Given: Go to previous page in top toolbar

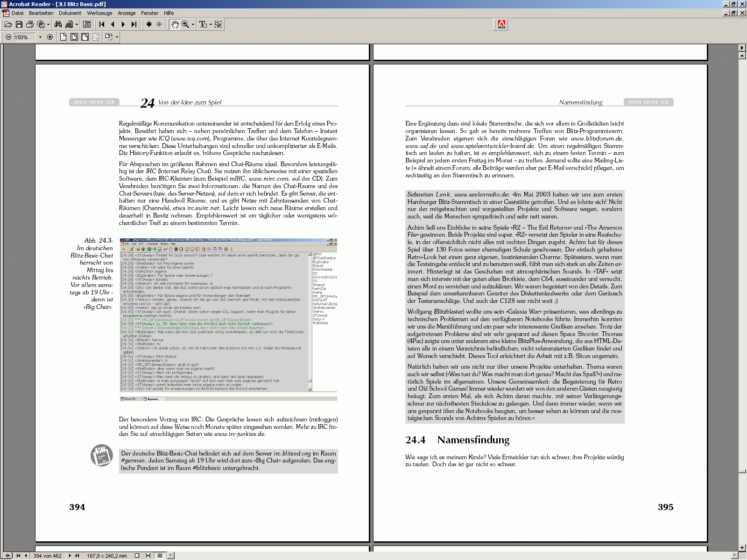Looking at the screenshot, I should tap(113, 24).
